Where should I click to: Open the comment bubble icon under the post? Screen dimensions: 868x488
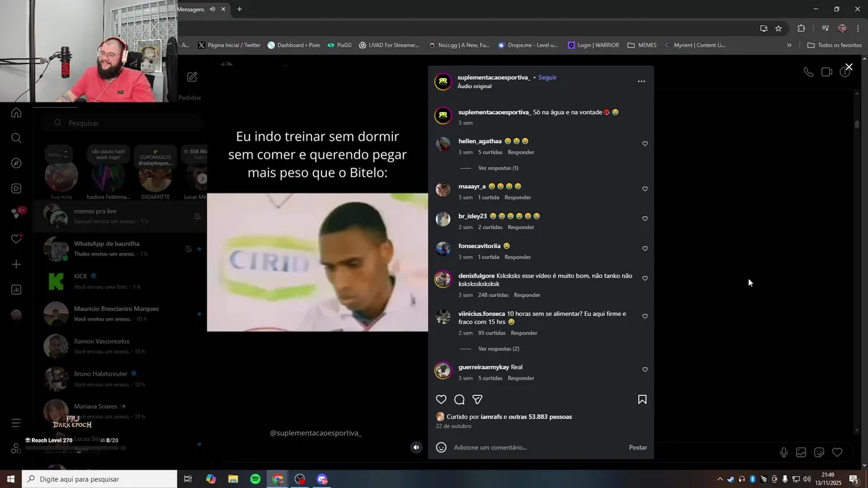pyautogui.click(x=459, y=400)
